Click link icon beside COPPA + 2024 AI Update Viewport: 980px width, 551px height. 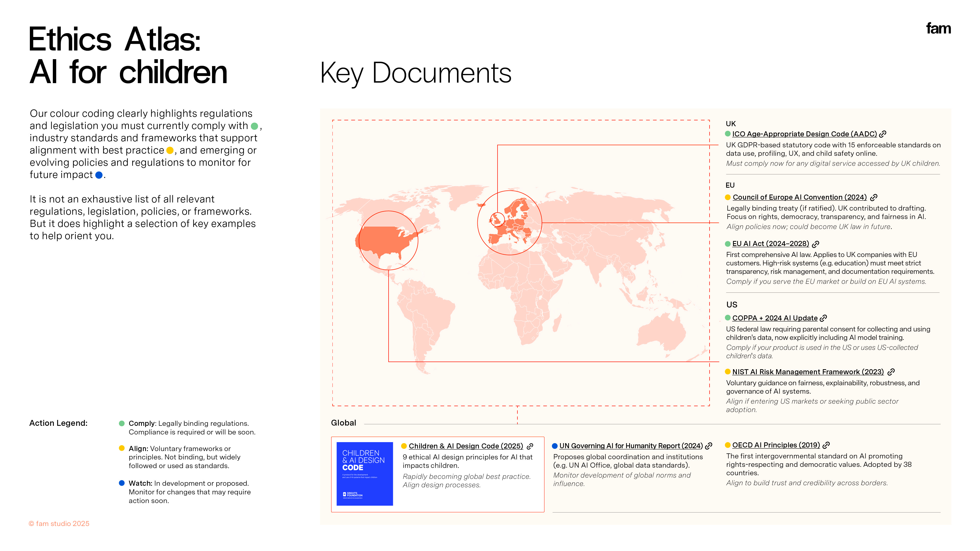tap(823, 318)
